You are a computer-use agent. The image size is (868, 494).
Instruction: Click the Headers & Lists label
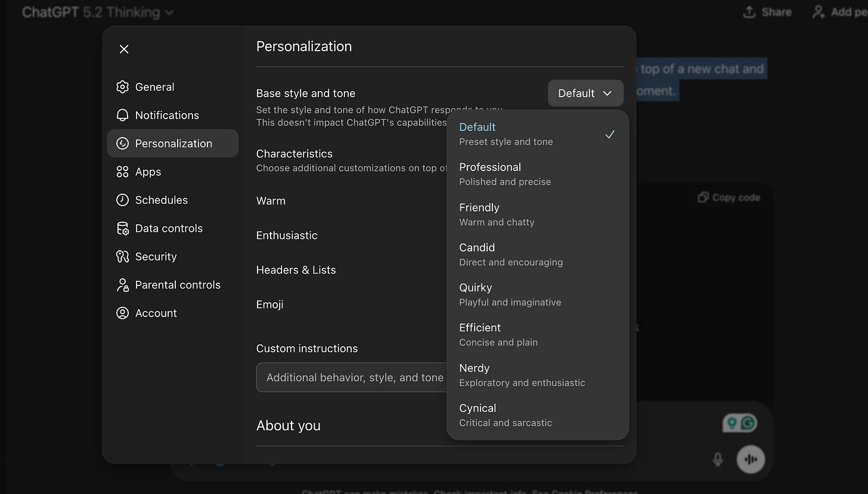click(296, 270)
